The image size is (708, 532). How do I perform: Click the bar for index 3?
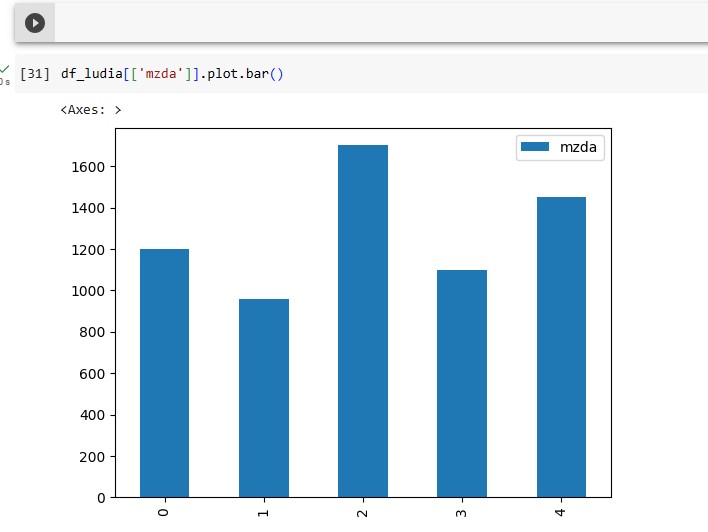pos(462,383)
